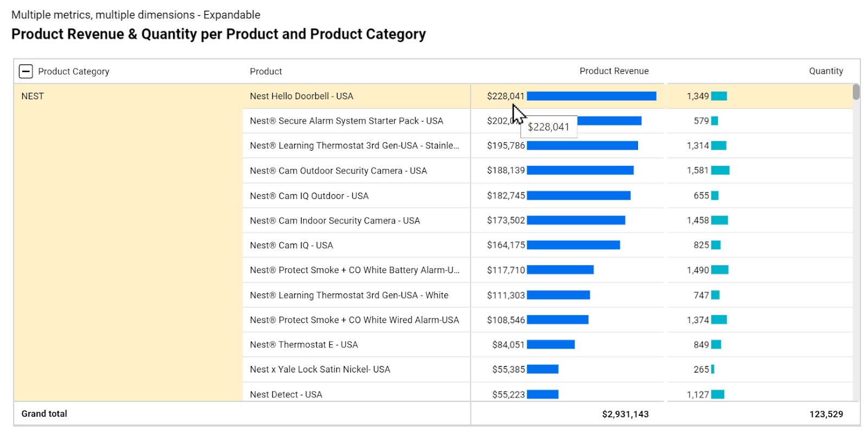Click the 1,374 quantity value
This screenshot has width=868, height=437.
tap(698, 320)
